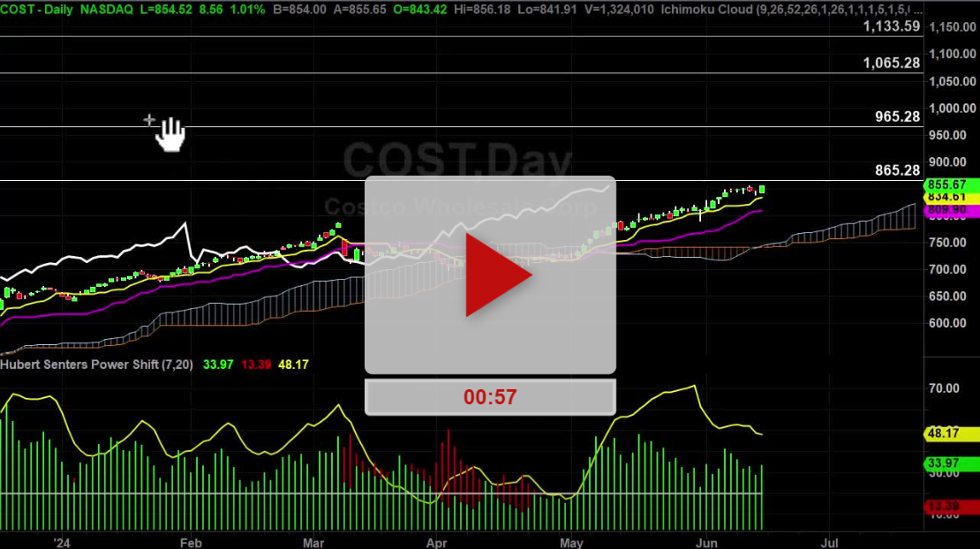The width and height of the screenshot is (980, 549).
Task: Select the crosshair cursor tool
Action: click(x=150, y=119)
